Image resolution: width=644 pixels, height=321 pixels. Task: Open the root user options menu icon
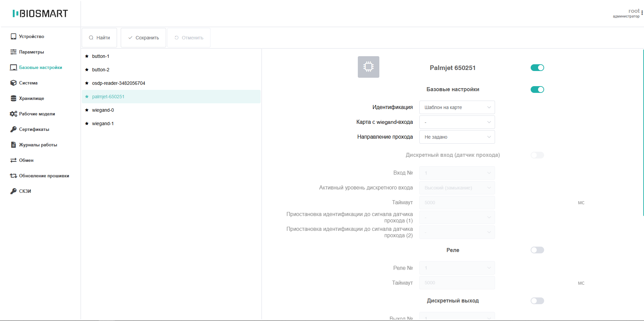(x=642, y=13)
